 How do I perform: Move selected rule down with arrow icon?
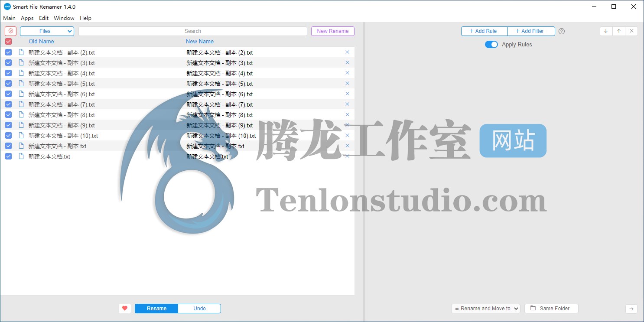[606, 31]
